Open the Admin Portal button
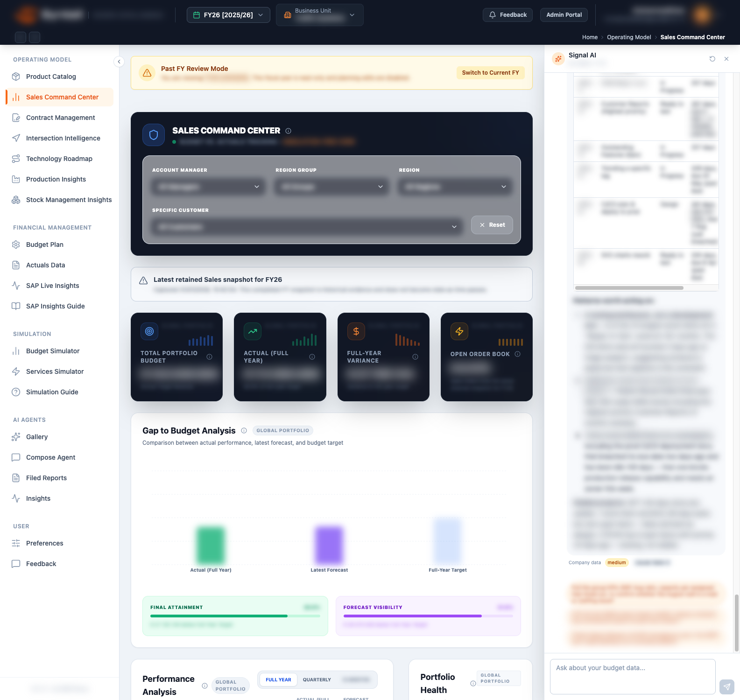This screenshot has width=740, height=700. point(564,15)
